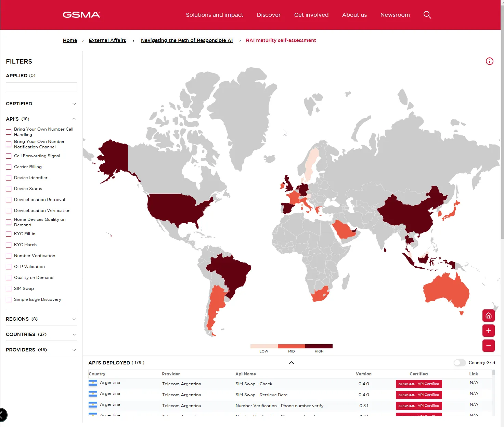This screenshot has height=427, width=504.
Task: Zoom out with minus map button
Action: (x=488, y=346)
